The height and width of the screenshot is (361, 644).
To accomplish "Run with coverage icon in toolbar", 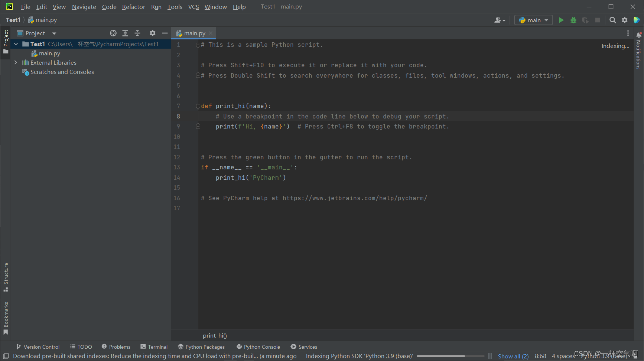I will click(585, 20).
